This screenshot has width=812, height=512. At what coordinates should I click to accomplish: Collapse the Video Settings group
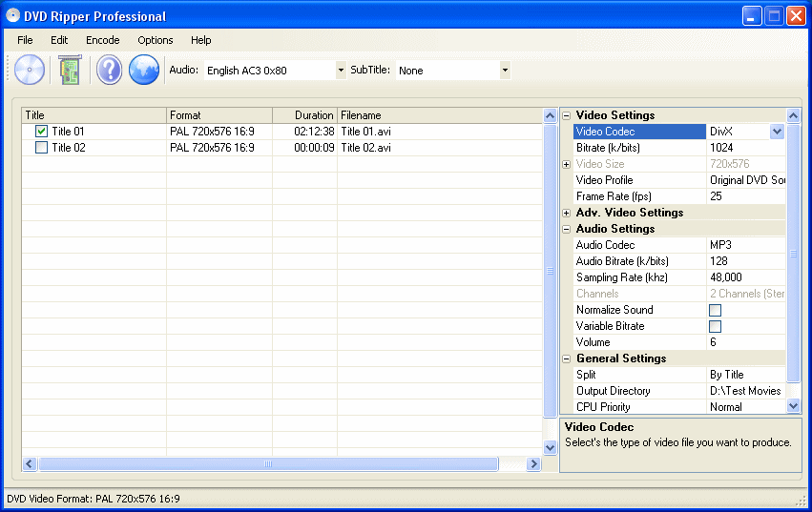point(567,115)
